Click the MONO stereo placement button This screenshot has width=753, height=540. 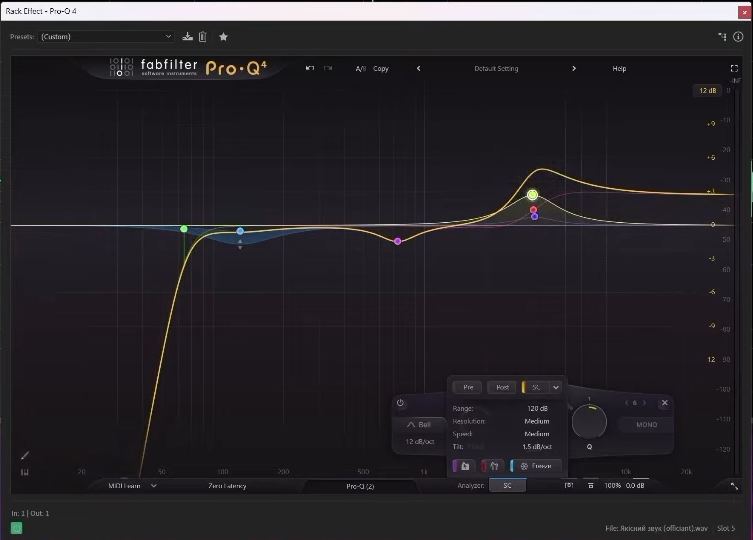646,425
